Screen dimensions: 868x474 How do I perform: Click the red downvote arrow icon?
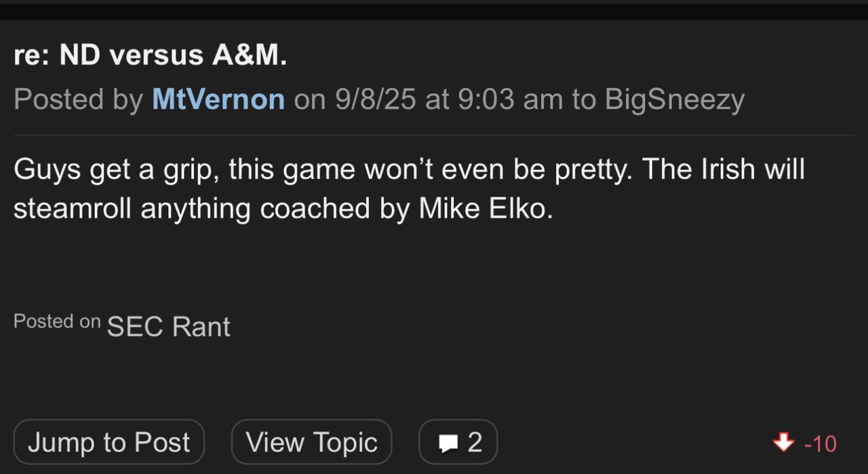pyautogui.click(x=783, y=443)
